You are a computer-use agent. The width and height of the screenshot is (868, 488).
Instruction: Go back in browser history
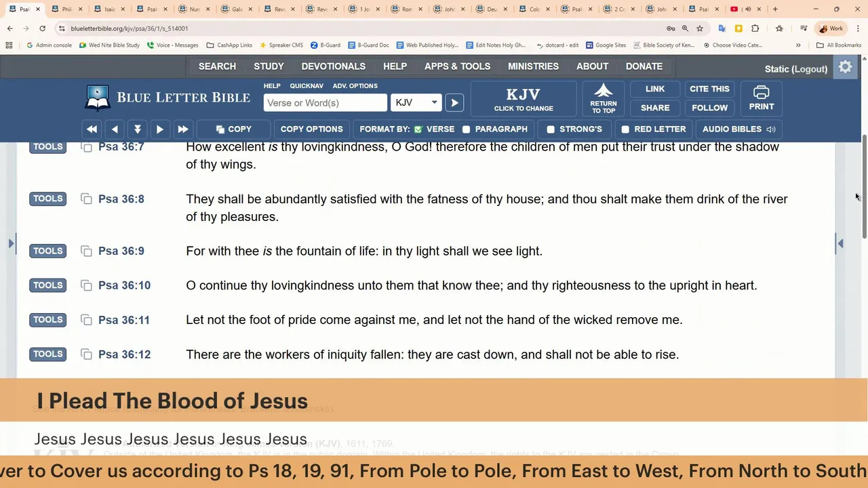pyautogui.click(x=10, y=28)
